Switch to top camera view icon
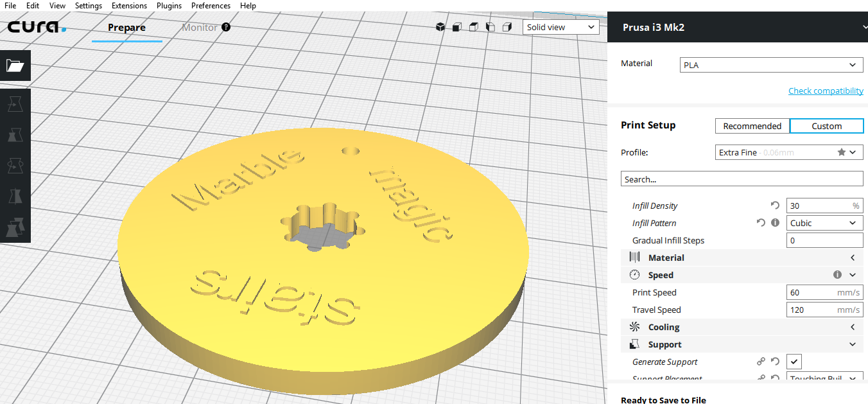Screen dimensions: 868x404 (x=474, y=27)
